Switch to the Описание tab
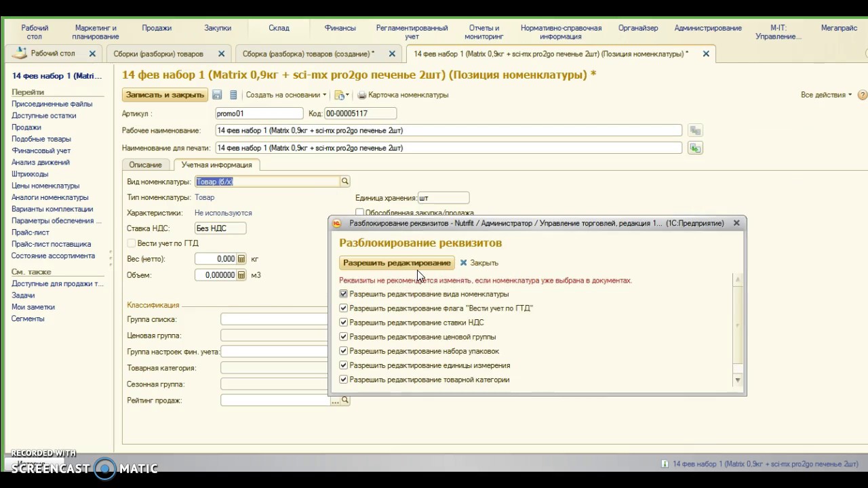Screen dimensions: 868x488 click(x=146, y=165)
